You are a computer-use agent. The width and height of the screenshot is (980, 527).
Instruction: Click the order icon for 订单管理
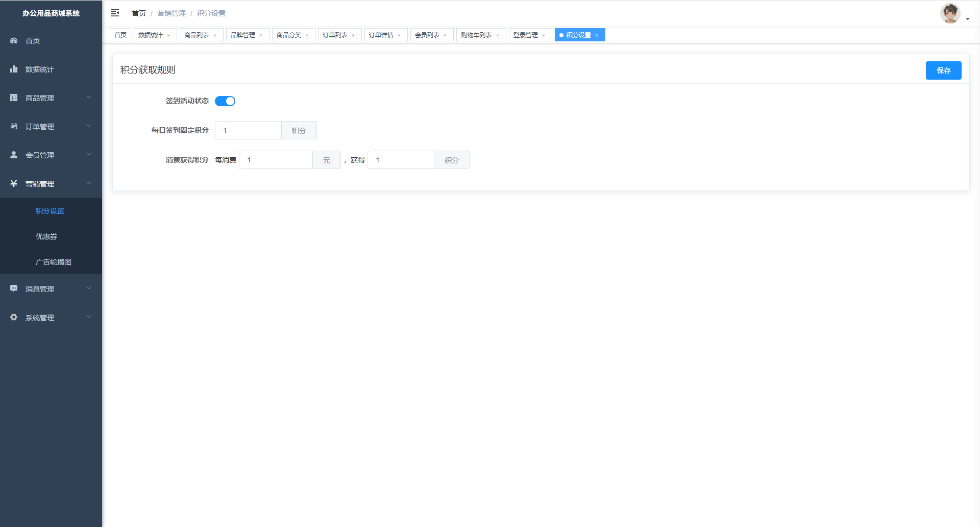click(14, 126)
